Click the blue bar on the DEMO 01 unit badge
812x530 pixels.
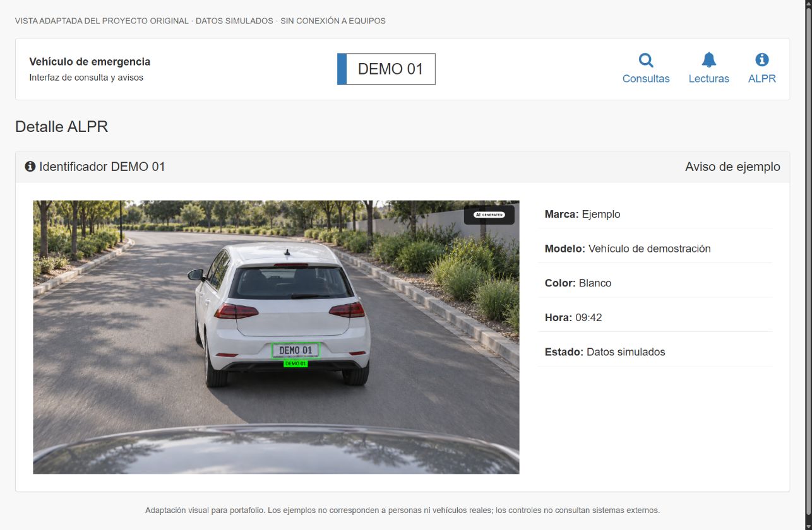[342, 69]
